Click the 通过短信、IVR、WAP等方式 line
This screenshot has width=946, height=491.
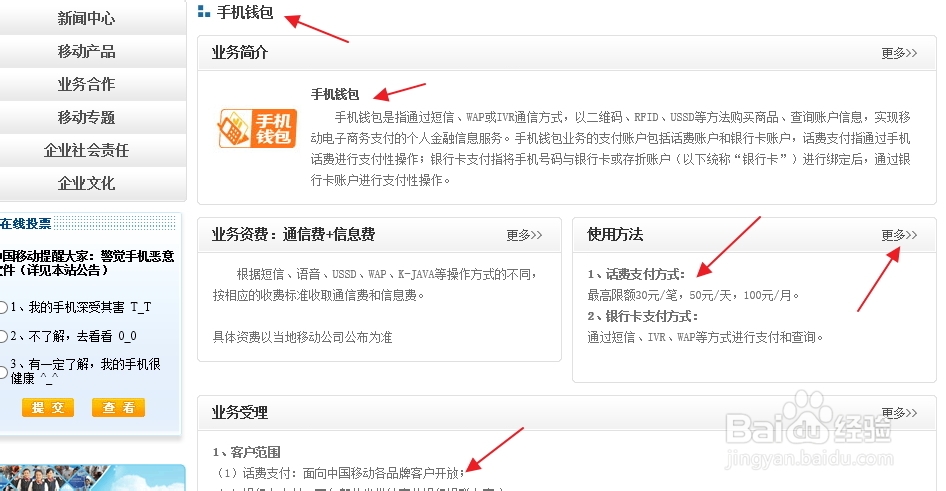705,337
